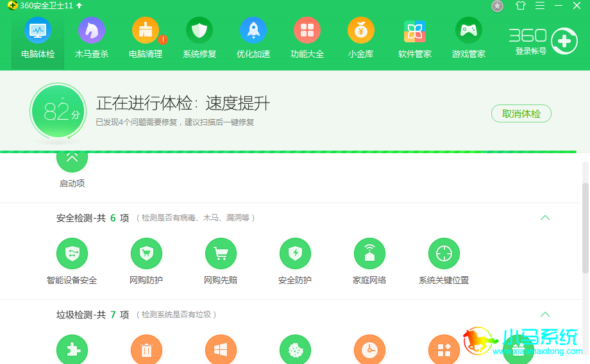Image resolution: width=590 pixels, height=364 pixels.
Task: Select 家庭网络 icon
Action: [369, 253]
